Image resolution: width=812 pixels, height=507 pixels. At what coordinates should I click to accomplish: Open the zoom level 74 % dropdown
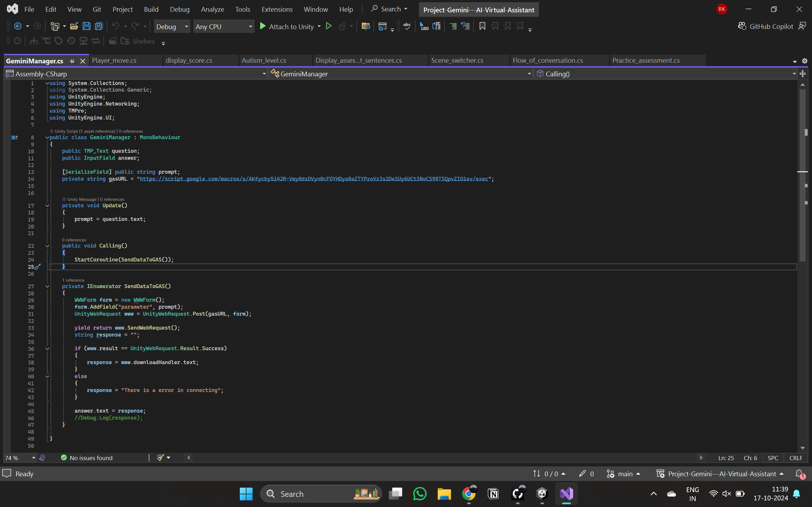(x=34, y=458)
